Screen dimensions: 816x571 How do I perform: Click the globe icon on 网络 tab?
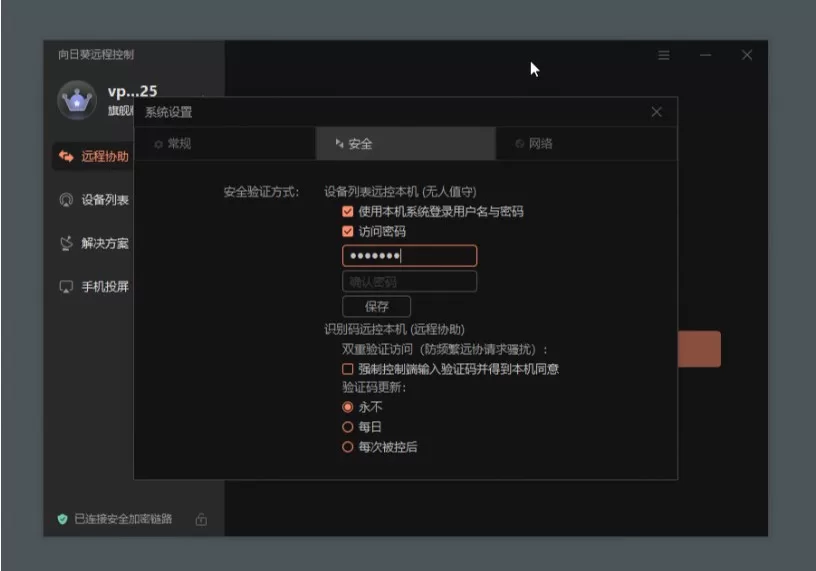(x=519, y=144)
